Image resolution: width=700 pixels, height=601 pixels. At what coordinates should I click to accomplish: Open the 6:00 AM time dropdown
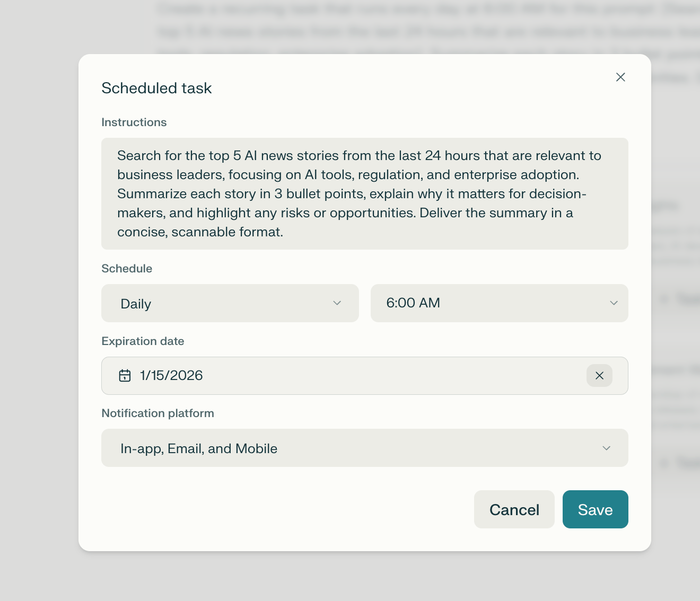(499, 303)
